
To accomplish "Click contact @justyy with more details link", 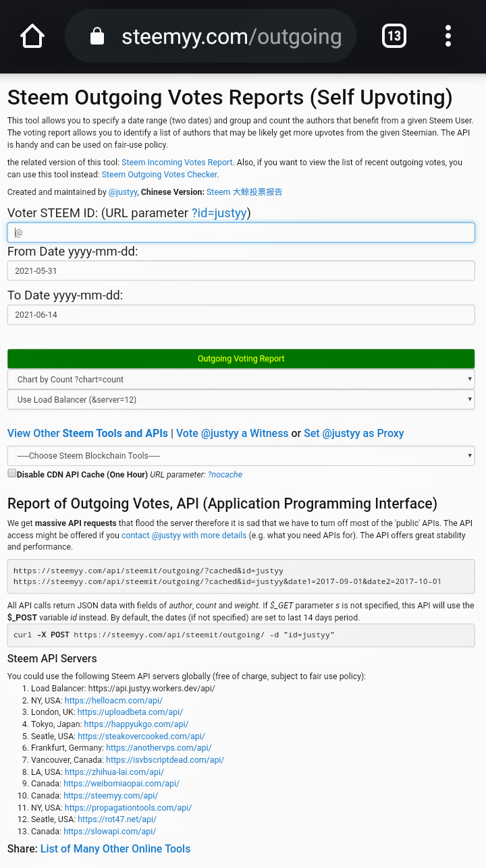I will (184, 536).
